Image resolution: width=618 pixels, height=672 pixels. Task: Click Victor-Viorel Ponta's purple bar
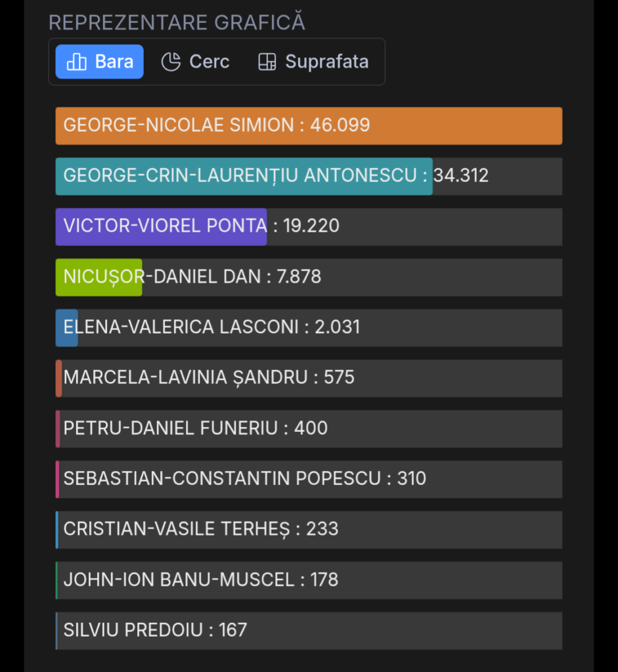[161, 226]
